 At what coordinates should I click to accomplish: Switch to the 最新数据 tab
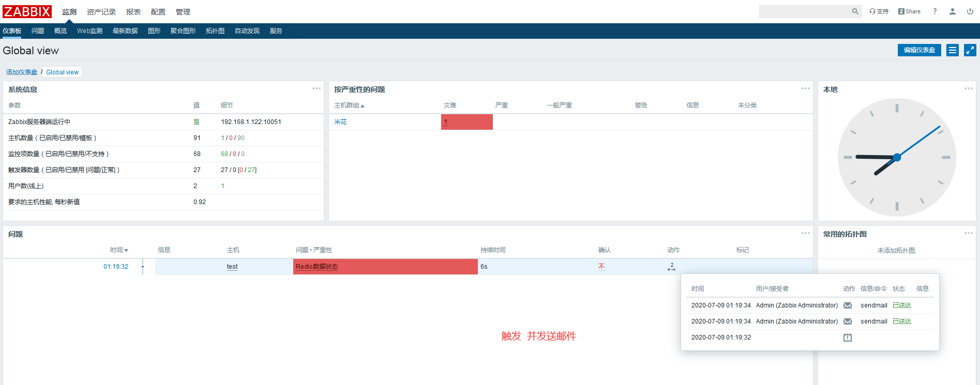click(125, 31)
